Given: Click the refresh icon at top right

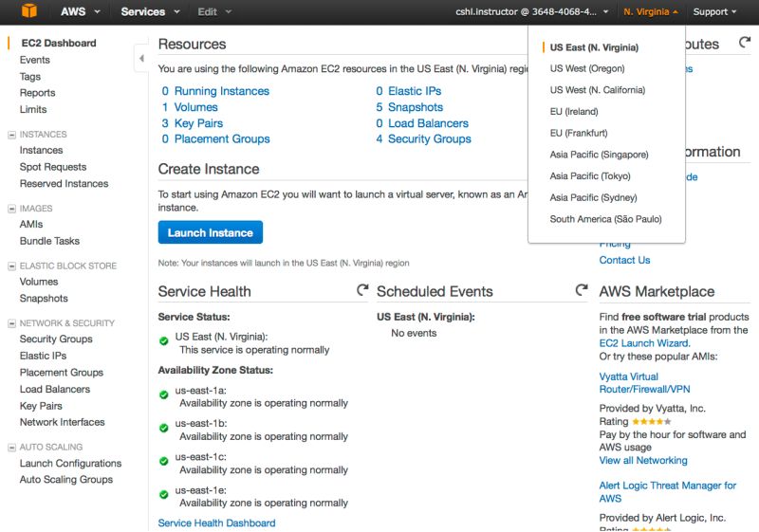Looking at the screenshot, I should [745, 42].
